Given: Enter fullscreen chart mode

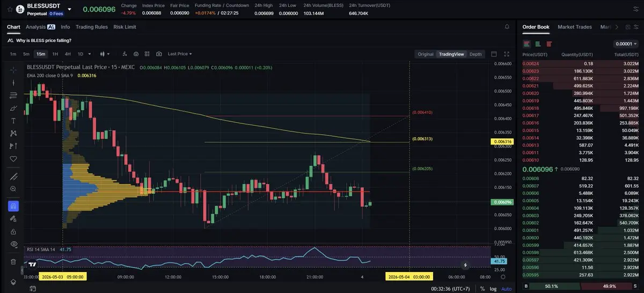Looking at the screenshot, I should coord(507,54).
